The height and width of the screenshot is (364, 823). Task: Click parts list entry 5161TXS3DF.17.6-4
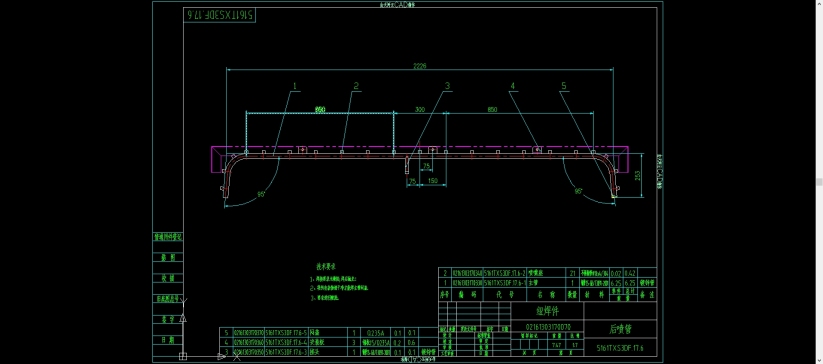tap(286, 342)
